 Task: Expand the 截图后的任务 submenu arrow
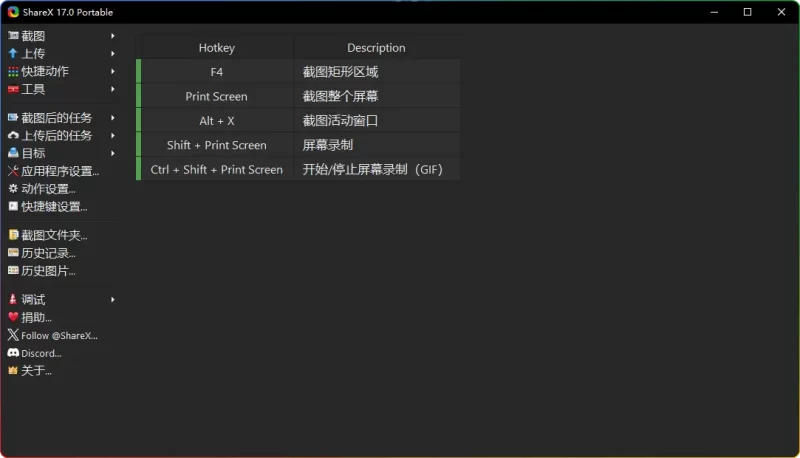(113, 118)
